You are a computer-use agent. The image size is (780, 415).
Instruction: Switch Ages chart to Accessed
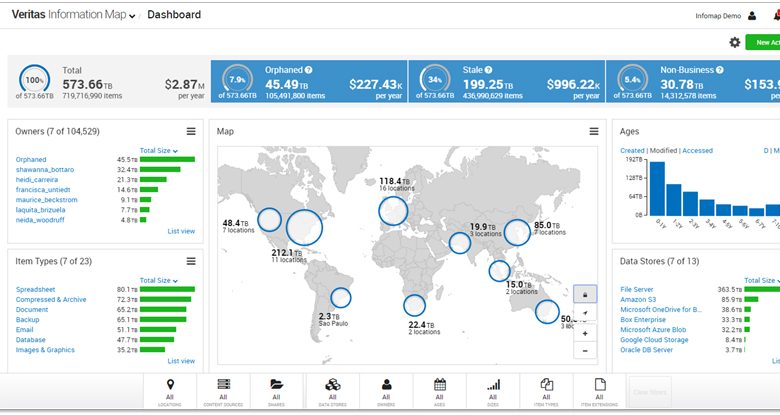pos(697,150)
